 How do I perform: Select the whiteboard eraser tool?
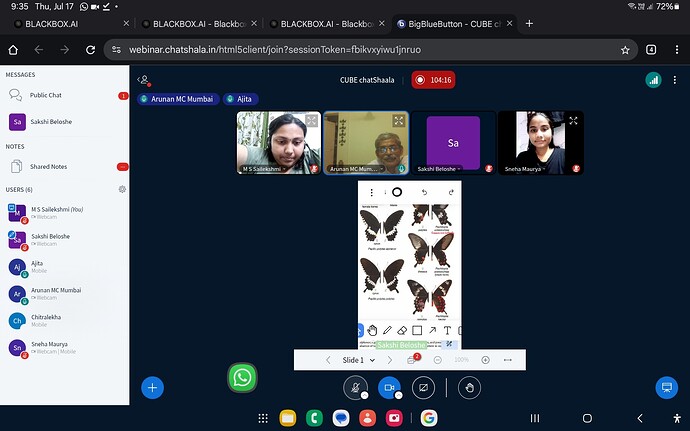coord(402,330)
